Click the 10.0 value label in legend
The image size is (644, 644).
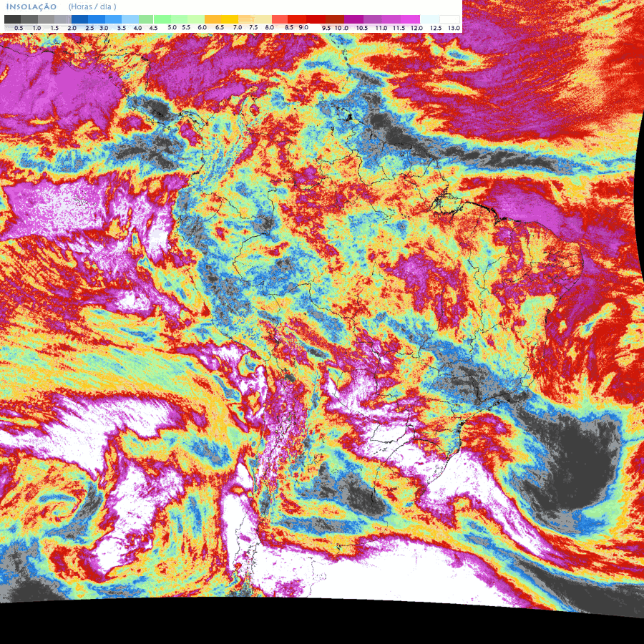(341, 27)
